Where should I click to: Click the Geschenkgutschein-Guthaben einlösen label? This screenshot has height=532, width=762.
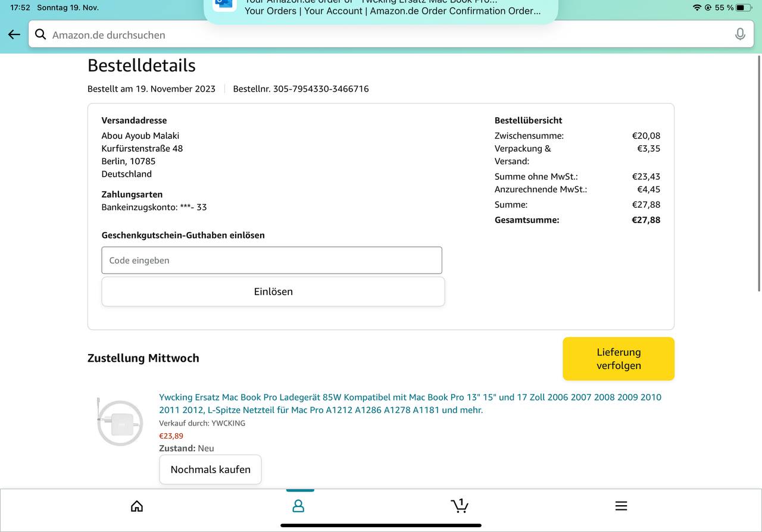pyautogui.click(x=183, y=235)
